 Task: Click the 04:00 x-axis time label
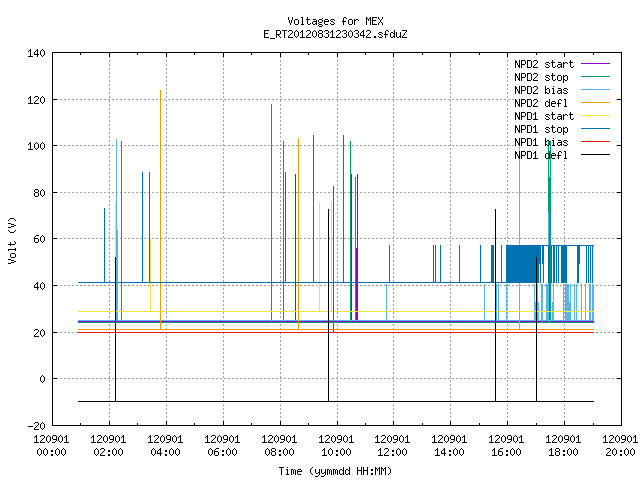pyautogui.click(x=165, y=452)
